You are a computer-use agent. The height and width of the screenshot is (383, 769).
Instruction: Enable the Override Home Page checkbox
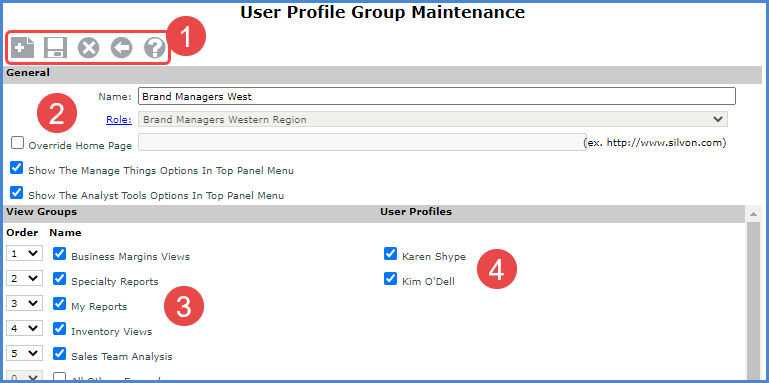point(17,143)
